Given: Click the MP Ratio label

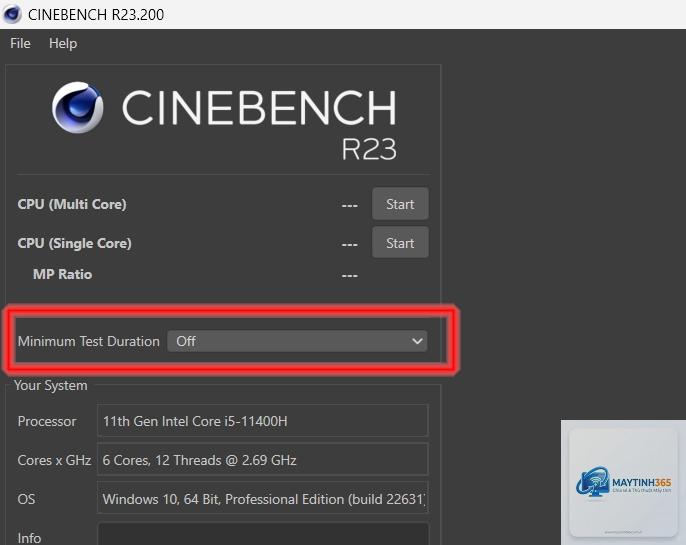Looking at the screenshot, I should point(63,274).
